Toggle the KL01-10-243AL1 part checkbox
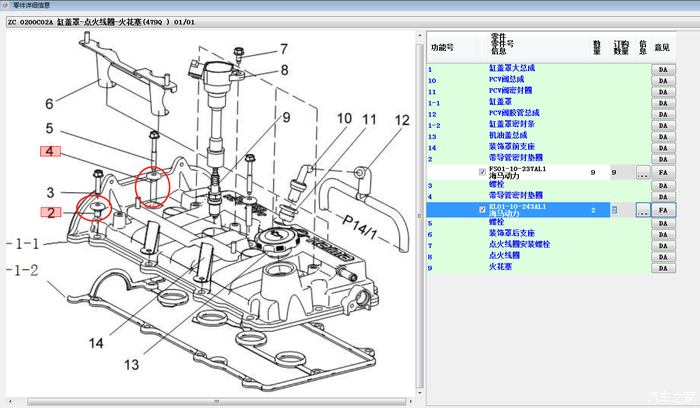The width and height of the screenshot is (700, 408). pos(483,210)
